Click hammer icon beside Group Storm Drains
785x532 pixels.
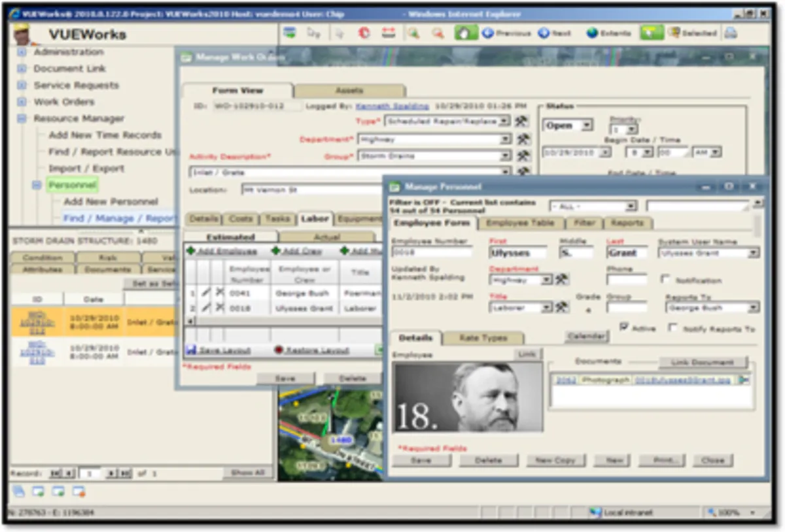(523, 156)
